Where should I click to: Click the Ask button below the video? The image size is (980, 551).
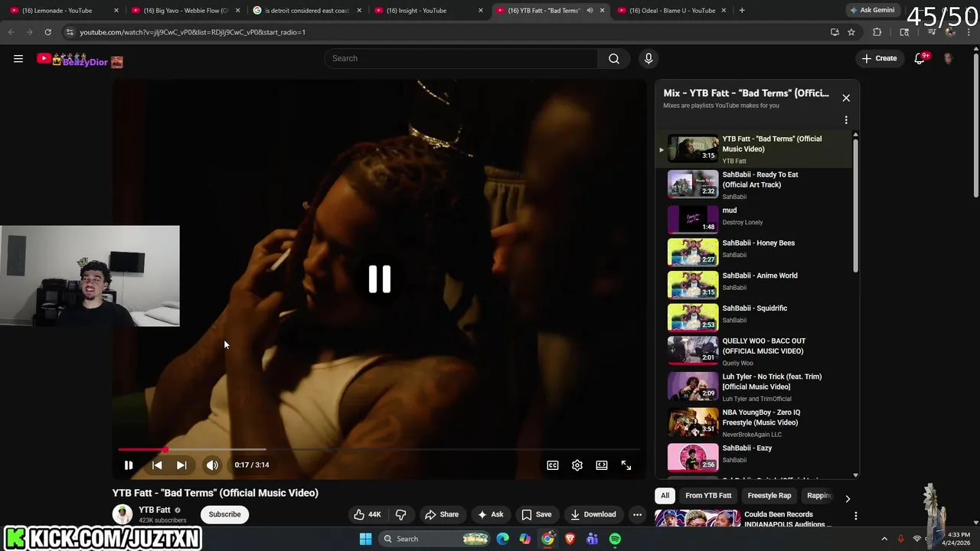[x=491, y=514]
